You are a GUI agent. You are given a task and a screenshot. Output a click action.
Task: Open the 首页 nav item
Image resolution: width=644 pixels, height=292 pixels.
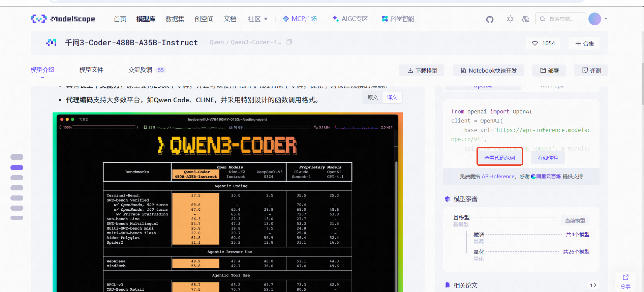point(120,19)
